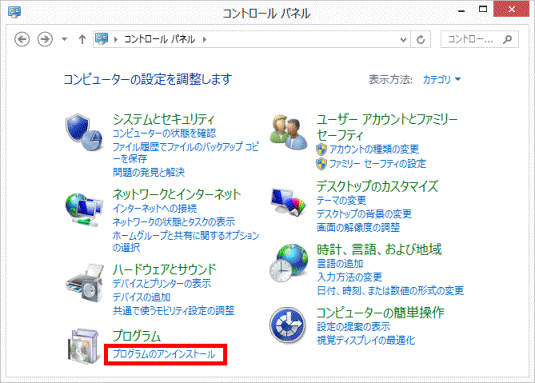The image size is (535, 383).
Task: Open システムとセキュリティ category
Action: tap(163, 119)
